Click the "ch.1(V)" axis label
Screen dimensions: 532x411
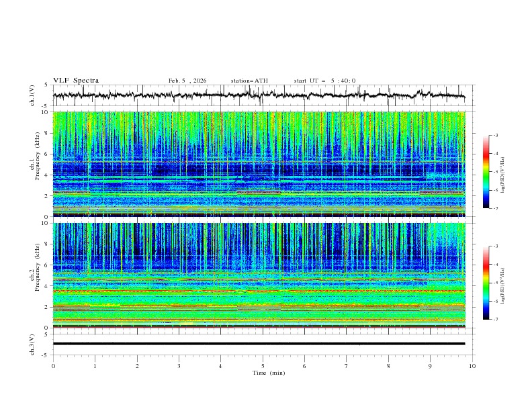pos(32,95)
